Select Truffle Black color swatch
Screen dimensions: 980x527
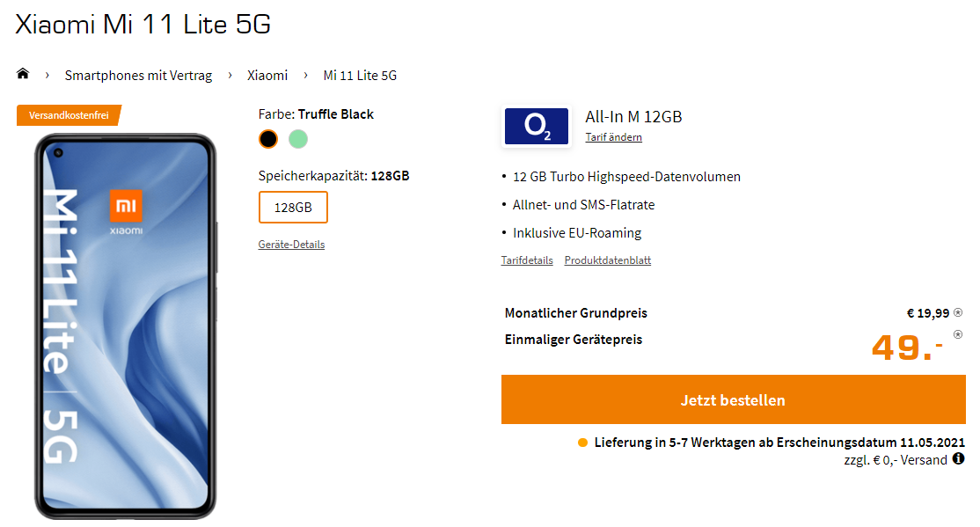[x=268, y=139]
